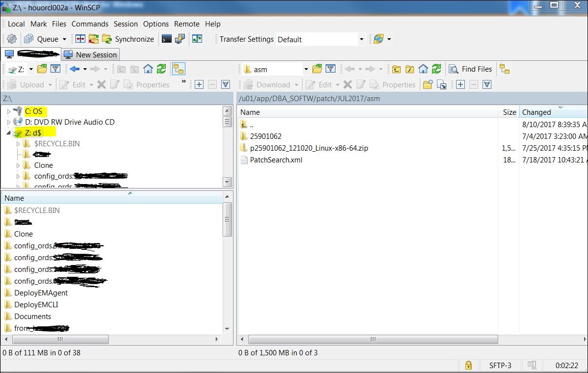This screenshot has width=588, height=373.
Task: Open the Preferences gear icon
Action: click(x=12, y=39)
